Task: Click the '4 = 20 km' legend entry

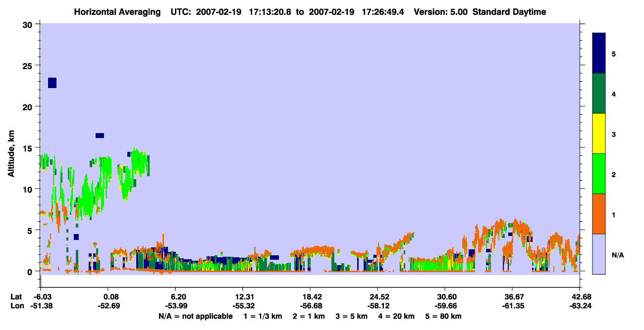Action: click(397, 316)
